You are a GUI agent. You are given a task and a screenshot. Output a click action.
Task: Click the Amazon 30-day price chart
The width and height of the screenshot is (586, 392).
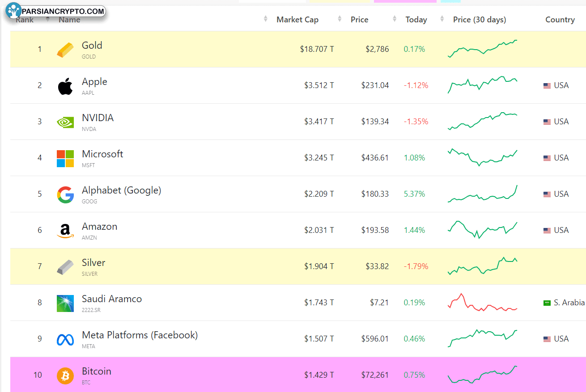pyautogui.click(x=482, y=230)
